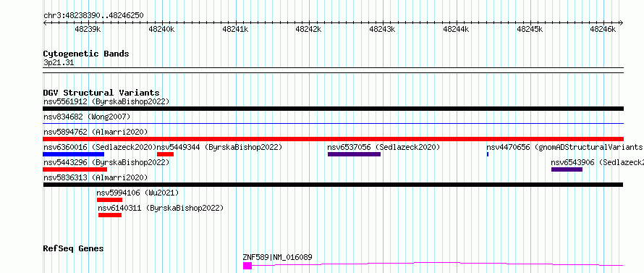Screen dimensions: 644x273
Task: Click the red nsv5994106 variant bar
Action: point(110,200)
